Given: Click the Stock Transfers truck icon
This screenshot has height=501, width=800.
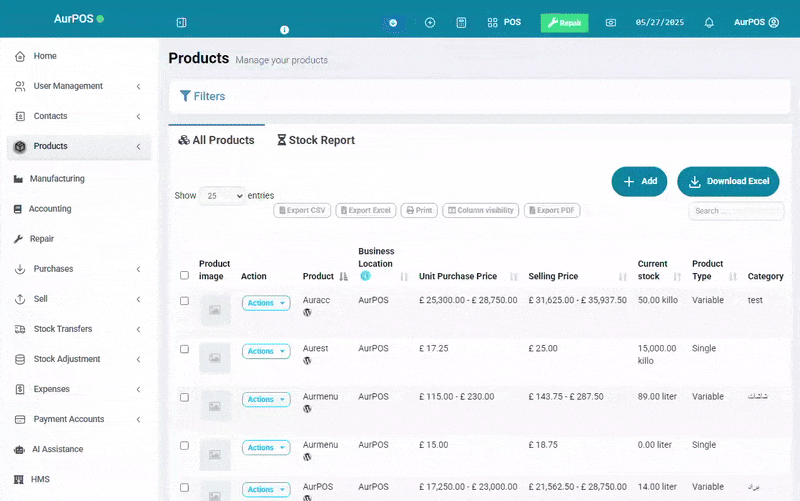Looking at the screenshot, I should [20, 329].
